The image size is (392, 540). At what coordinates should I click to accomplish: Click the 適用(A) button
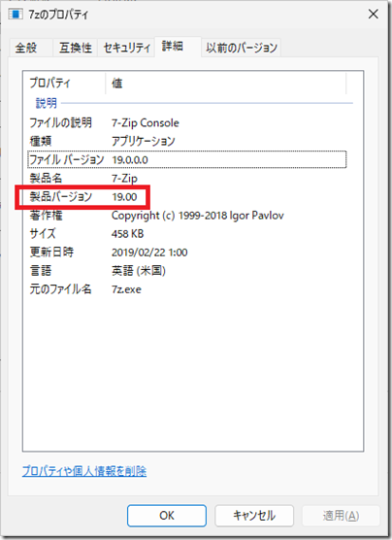click(x=342, y=516)
